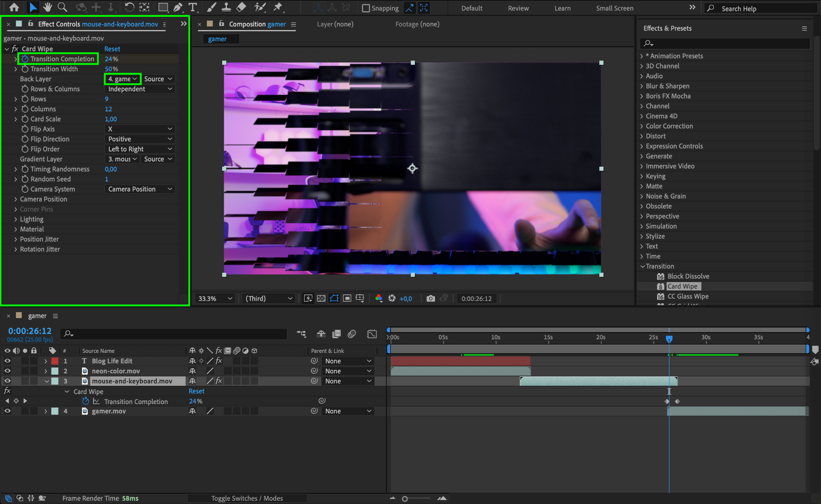
Task: Click Toggle Switches / Modes button
Action: pos(247,498)
